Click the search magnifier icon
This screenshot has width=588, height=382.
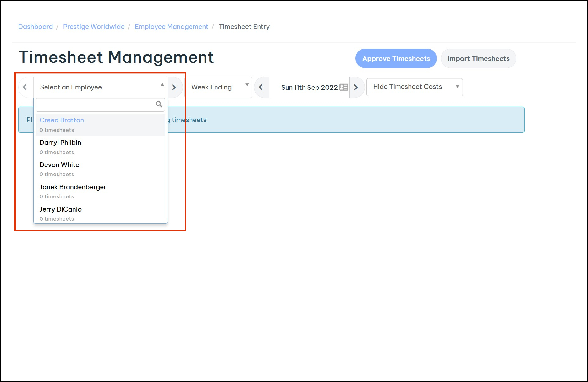(159, 104)
